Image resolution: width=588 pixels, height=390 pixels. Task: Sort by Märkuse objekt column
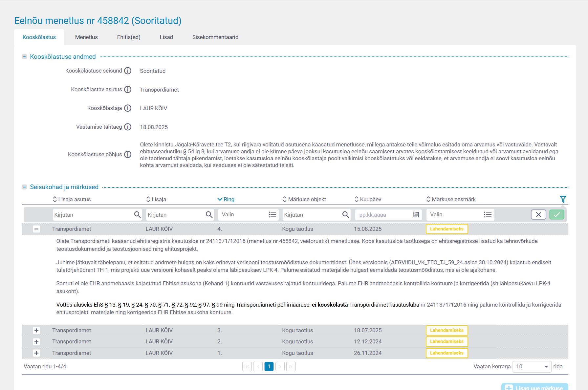click(x=304, y=199)
